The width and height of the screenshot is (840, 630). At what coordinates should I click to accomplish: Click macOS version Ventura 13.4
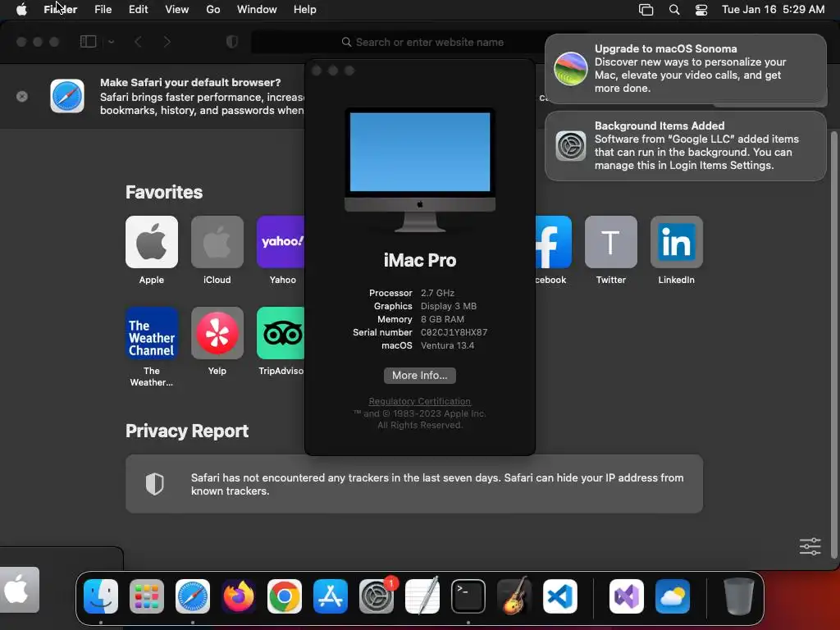(447, 345)
